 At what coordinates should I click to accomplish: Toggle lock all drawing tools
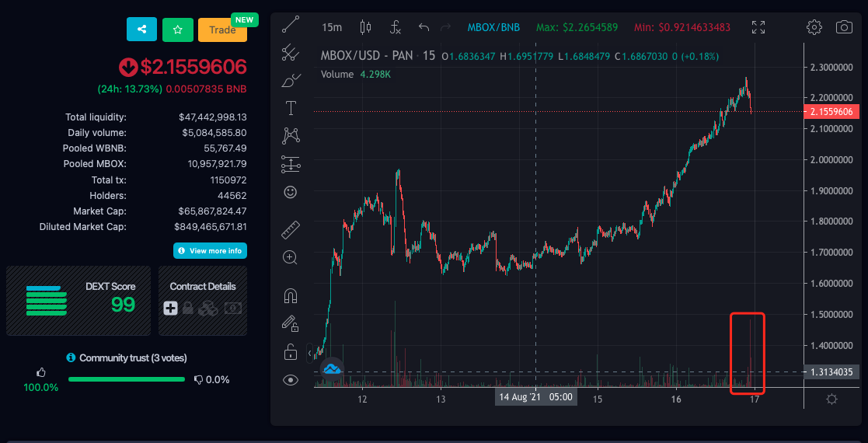pyautogui.click(x=290, y=351)
